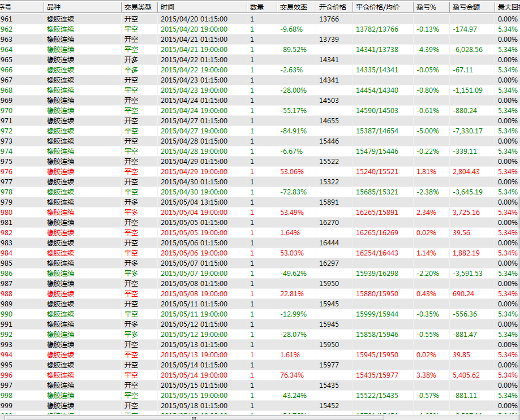
Task: Select row number 990
Action: tap(7, 314)
